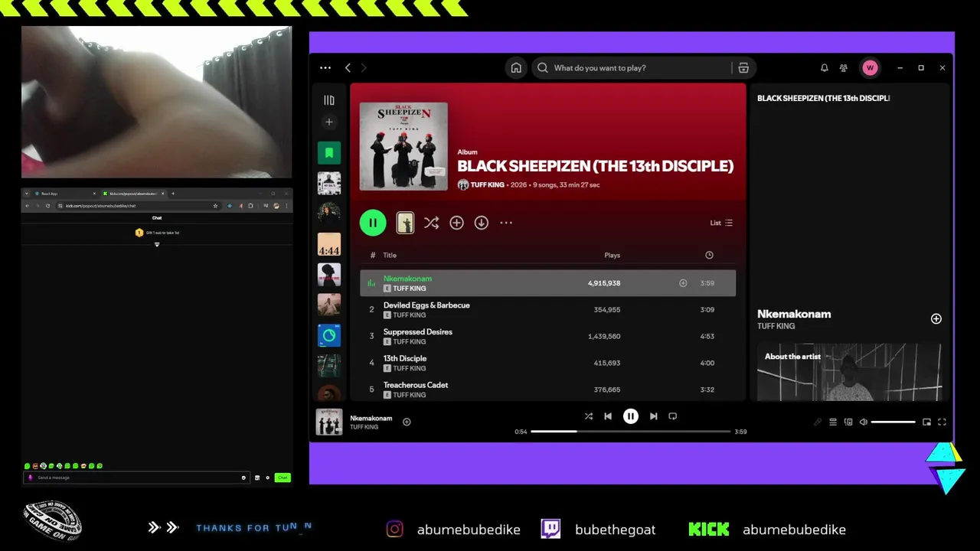Viewport: 980px width, 551px height.
Task: Open 'About the artist' card
Action: (849, 372)
